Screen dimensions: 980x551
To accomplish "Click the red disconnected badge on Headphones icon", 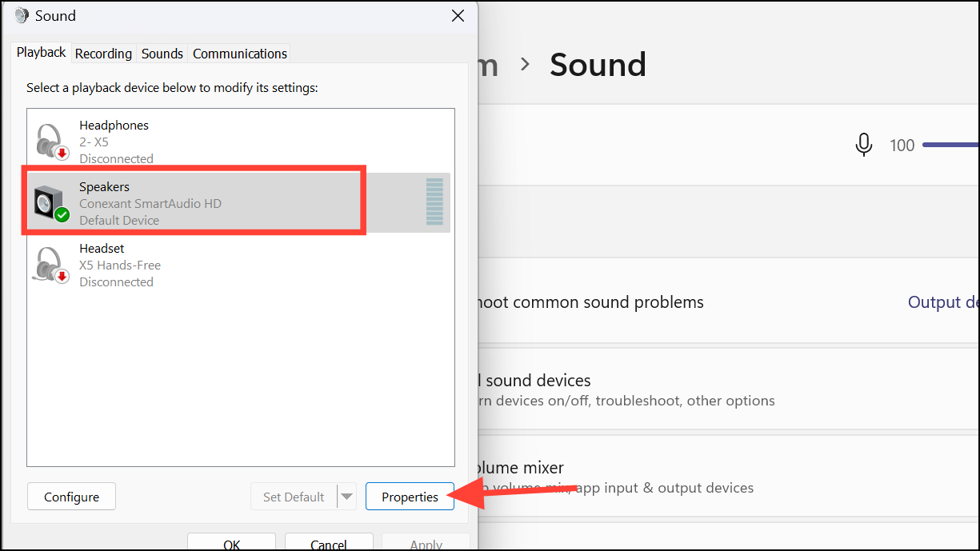I will (x=60, y=150).
